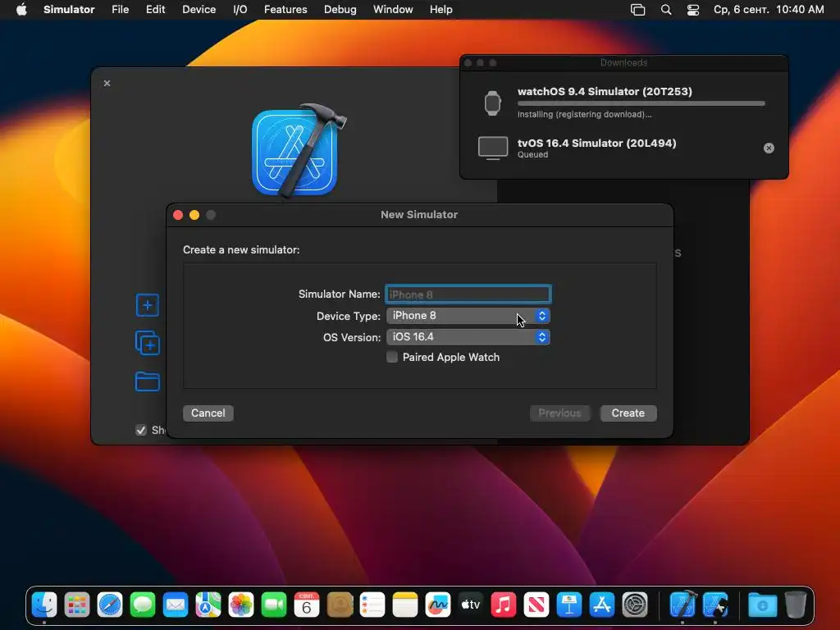Enable the Paired Apple Watch checkbox
The width and height of the screenshot is (840, 630).
[x=392, y=358]
